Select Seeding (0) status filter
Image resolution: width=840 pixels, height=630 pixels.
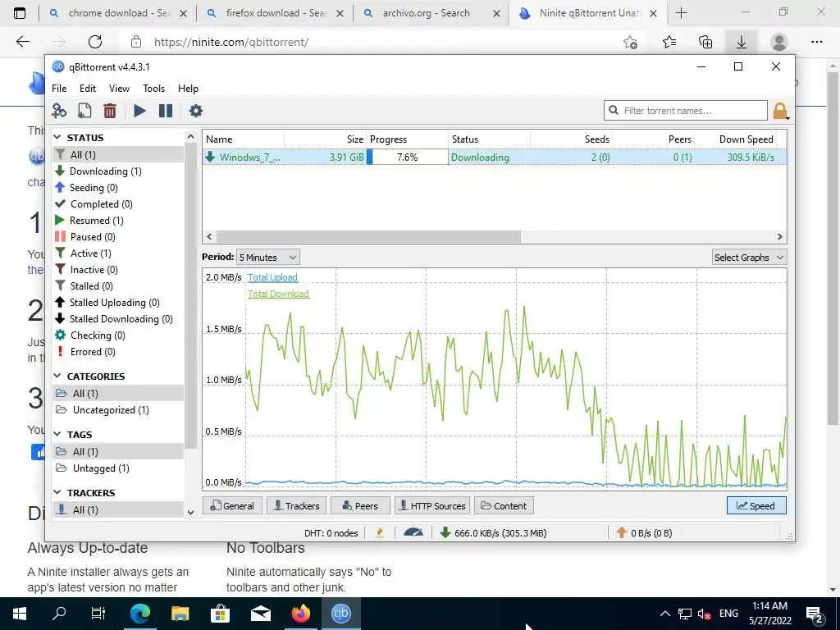pos(94,188)
